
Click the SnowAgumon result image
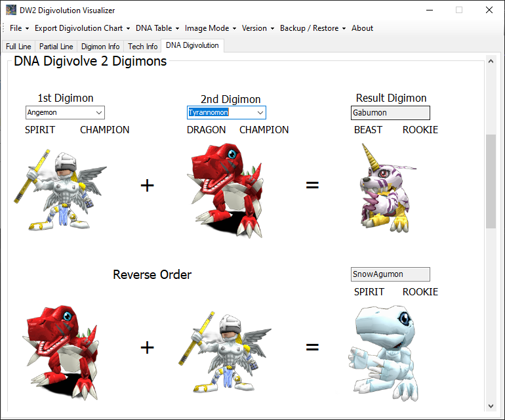coord(383,353)
